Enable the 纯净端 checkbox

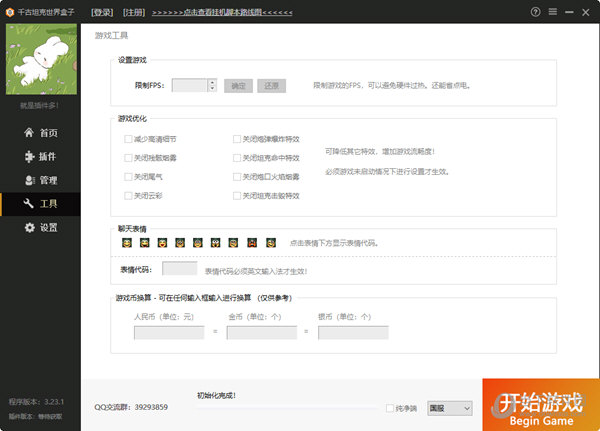pyautogui.click(x=390, y=408)
